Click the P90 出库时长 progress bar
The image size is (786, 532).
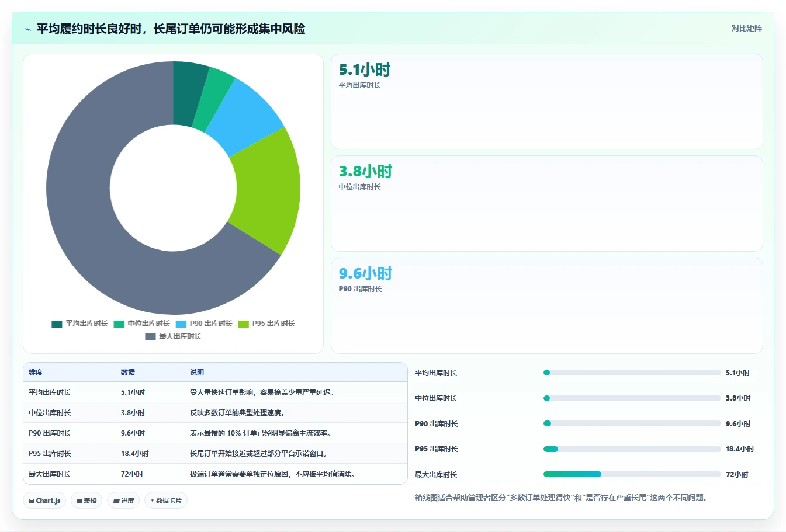click(x=632, y=423)
